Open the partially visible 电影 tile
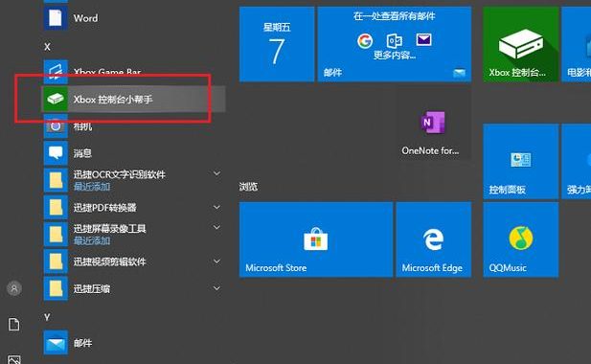Screen dimensions: 591x364 click(577, 44)
